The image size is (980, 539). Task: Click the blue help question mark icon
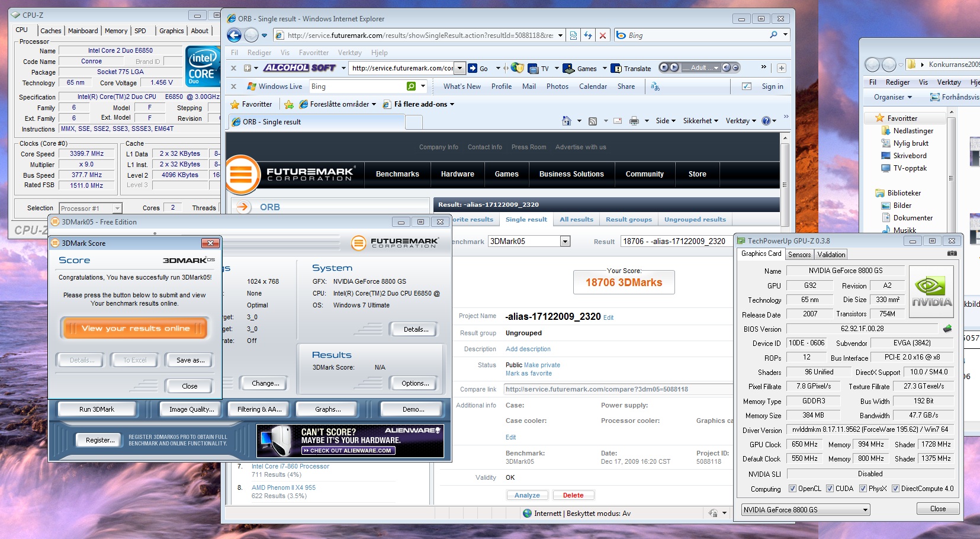point(766,121)
